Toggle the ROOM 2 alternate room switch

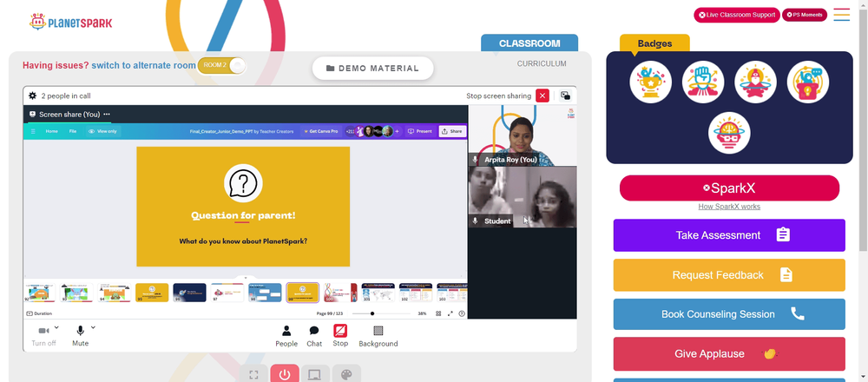pos(220,65)
